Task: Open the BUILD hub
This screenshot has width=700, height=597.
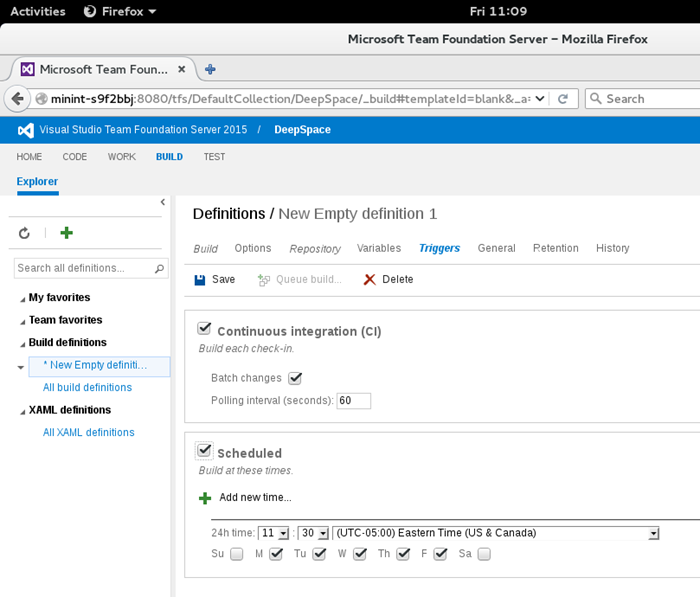Action: click(x=169, y=157)
